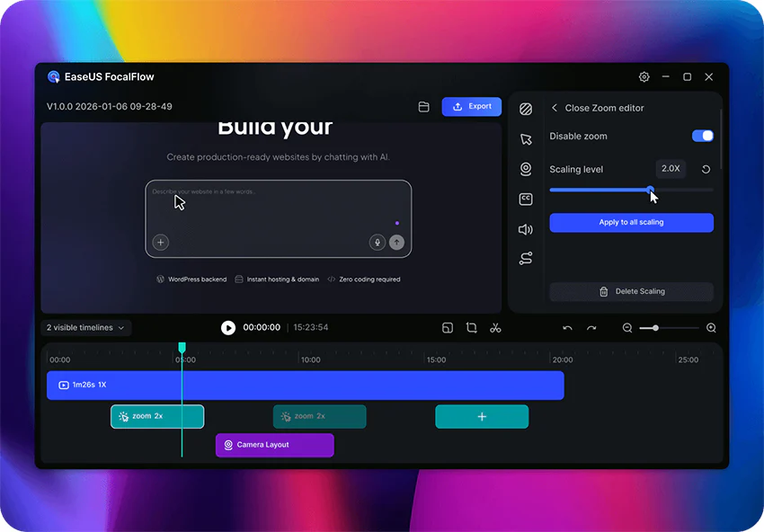This screenshot has width=764, height=532.
Task: Play the video with the play button
Action: (228, 328)
